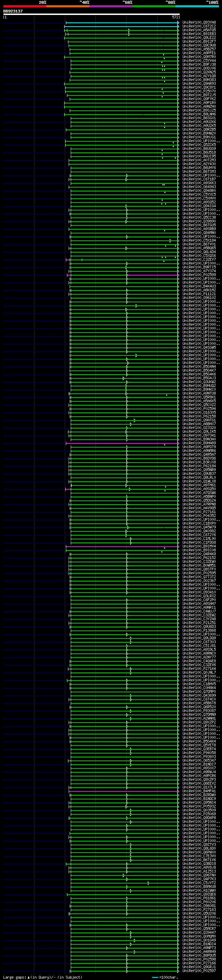Select UniRef100_C5YV44 entry
This screenshot has width=222, height=980.
click(199, 60)
